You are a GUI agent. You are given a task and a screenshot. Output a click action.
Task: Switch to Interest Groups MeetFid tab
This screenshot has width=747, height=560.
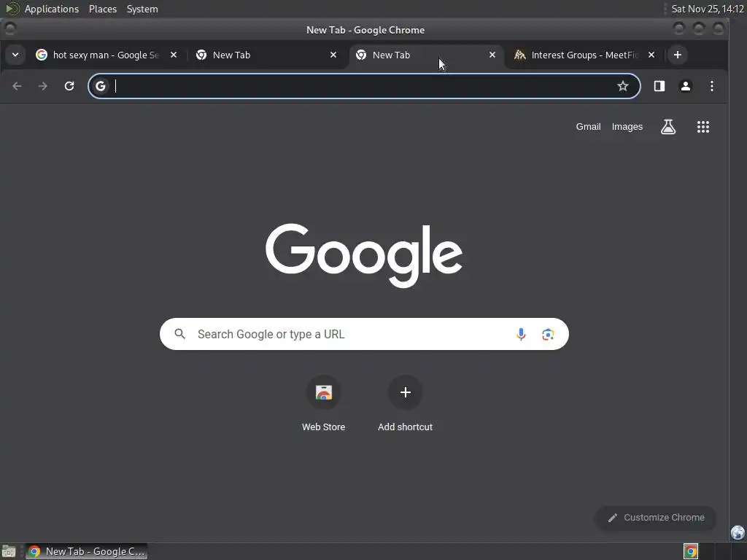[586, 55]
